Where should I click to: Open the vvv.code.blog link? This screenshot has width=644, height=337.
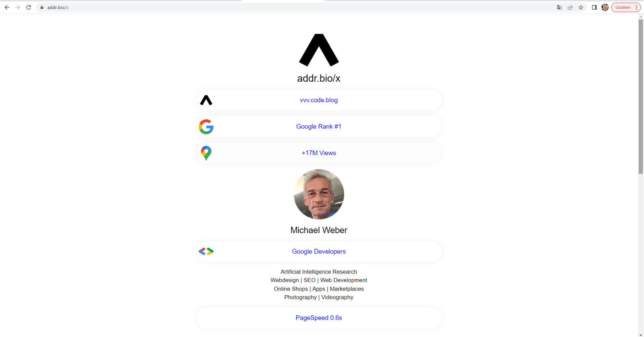coord(319,100)
